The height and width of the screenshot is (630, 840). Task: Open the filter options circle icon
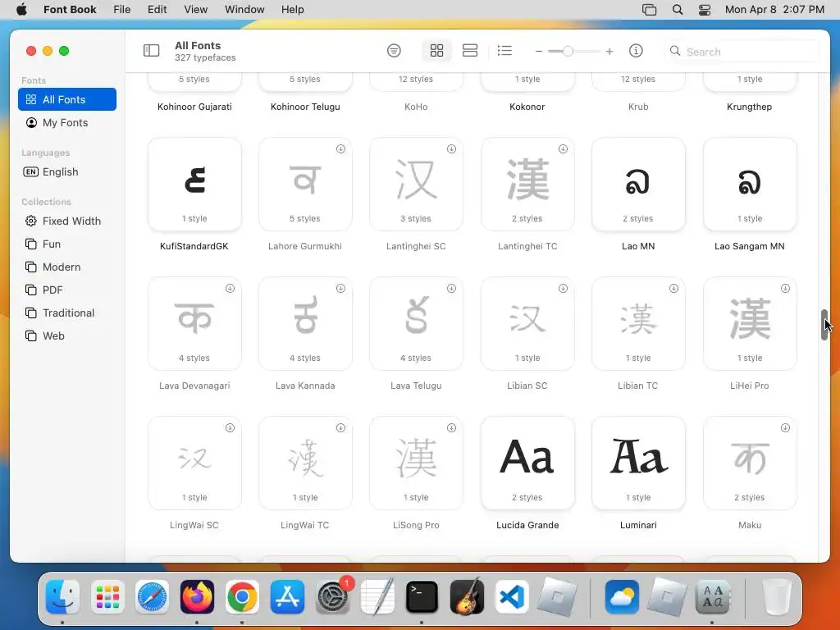coord(394,51)
